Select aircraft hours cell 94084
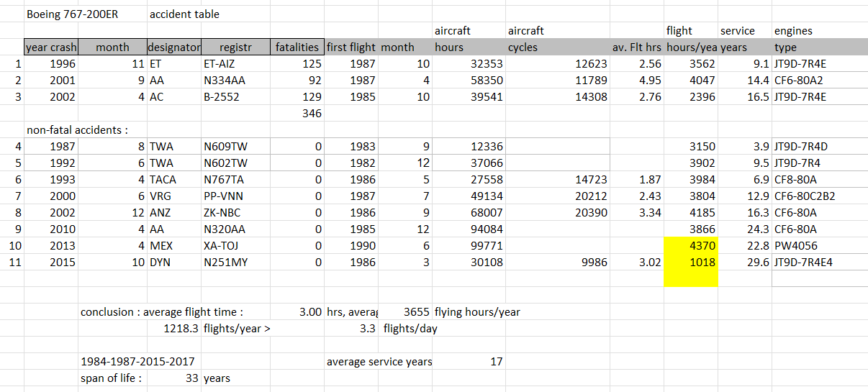 pos(469,229)
